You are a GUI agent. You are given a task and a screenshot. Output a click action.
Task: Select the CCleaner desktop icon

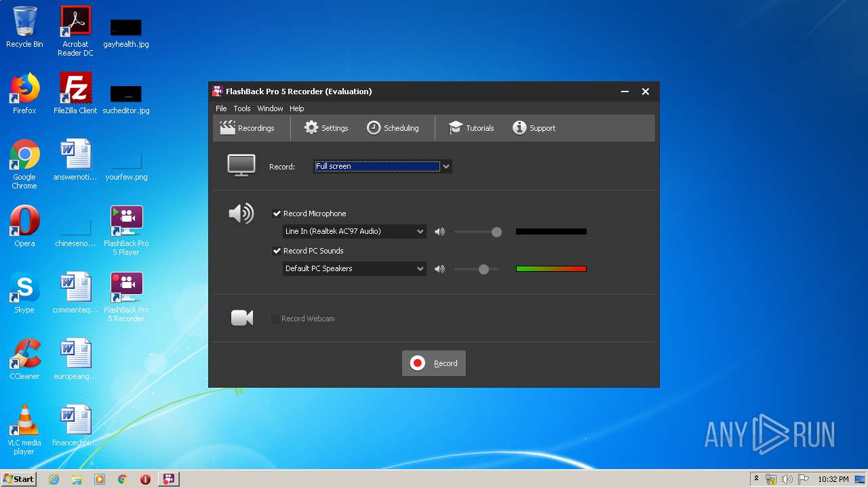pos(24,359)
